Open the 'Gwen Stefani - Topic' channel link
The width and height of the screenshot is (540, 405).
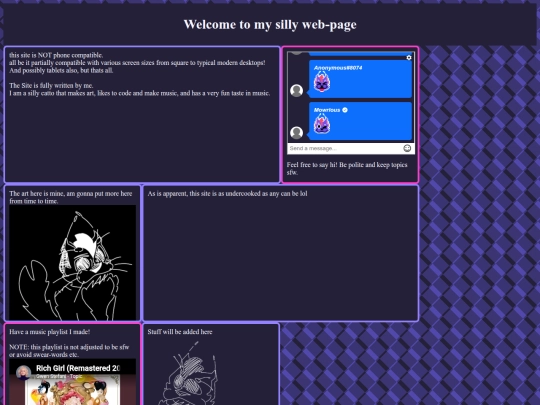59,376
